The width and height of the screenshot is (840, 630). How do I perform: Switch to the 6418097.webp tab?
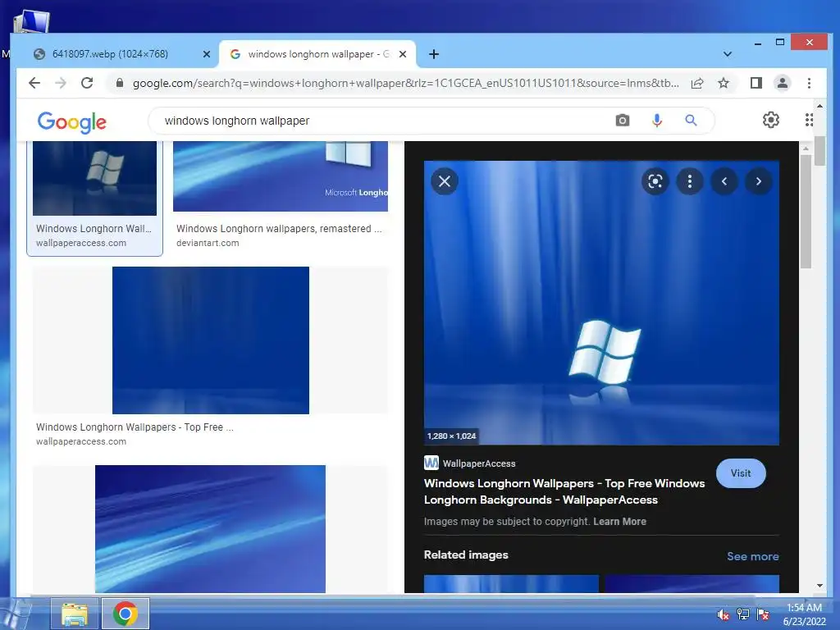coord(110,54)
